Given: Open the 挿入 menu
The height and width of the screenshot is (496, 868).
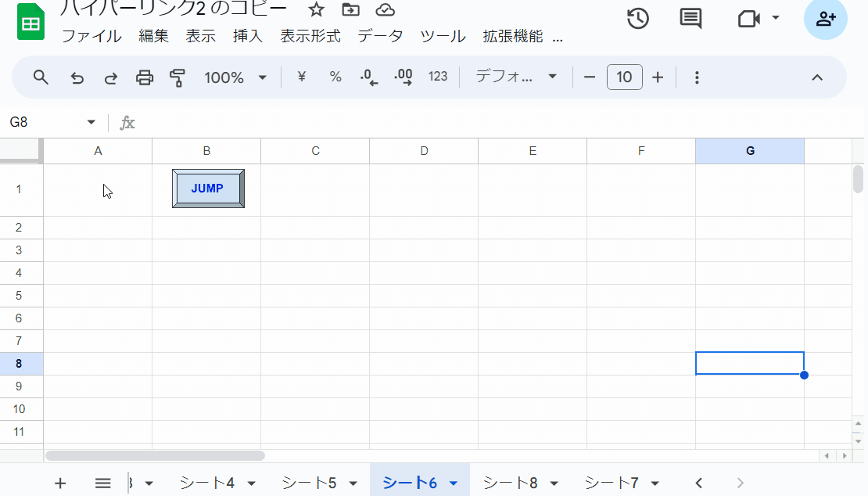Looking at the screenshot, I should click(x=247, y=37).
